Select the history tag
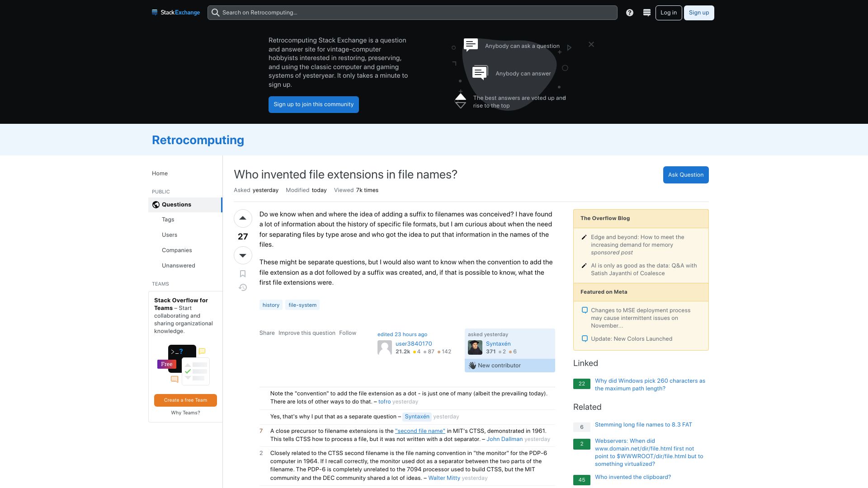 (271, 305)
